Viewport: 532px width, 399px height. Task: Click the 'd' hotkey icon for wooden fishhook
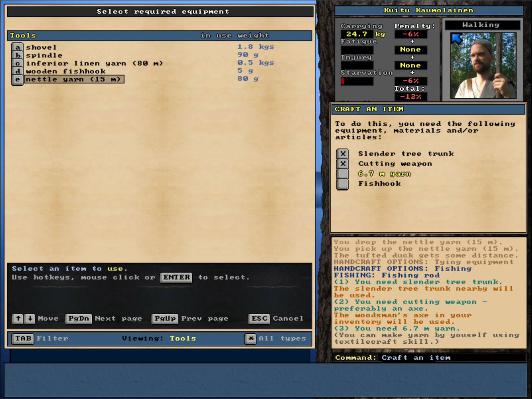pyautogui.click(x=17, y=72)
